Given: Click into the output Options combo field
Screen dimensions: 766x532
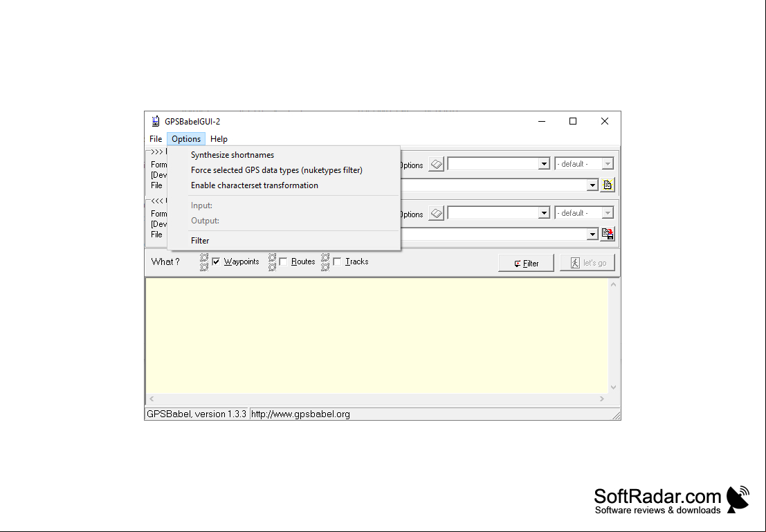Looking at the screenshot, I should [x=493, y=214].
